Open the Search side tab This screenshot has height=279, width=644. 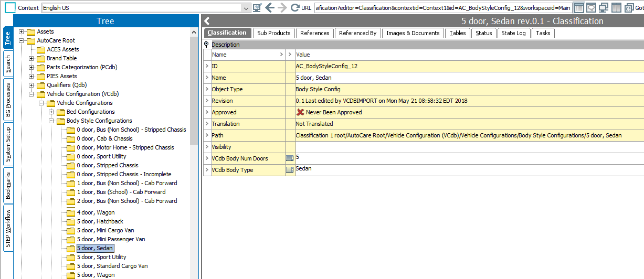click(8, 65)
